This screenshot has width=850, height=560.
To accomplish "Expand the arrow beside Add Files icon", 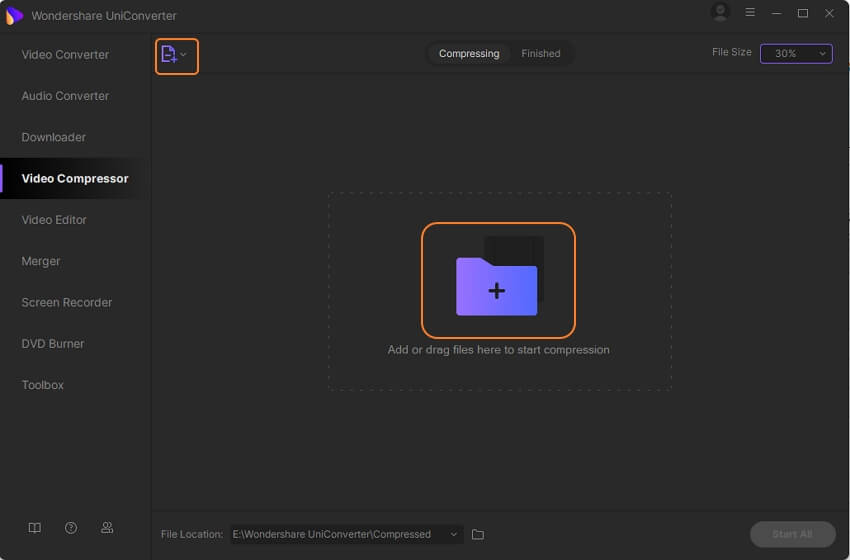I will (x=184, y=55).
